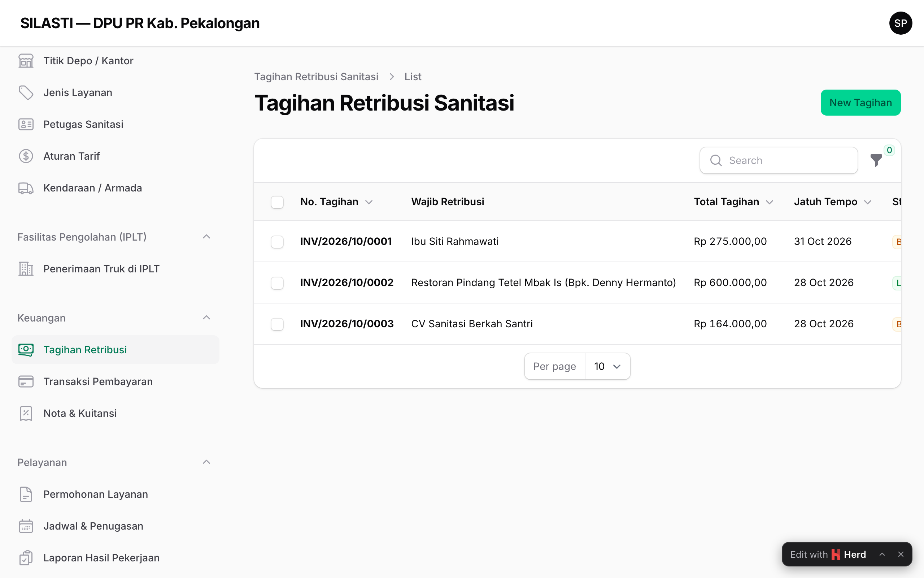This screenshot has height=578, width=924.
Task: Click the SILASTI — DPU PR Kab. Pekalongan title
Action: point(140,23)
